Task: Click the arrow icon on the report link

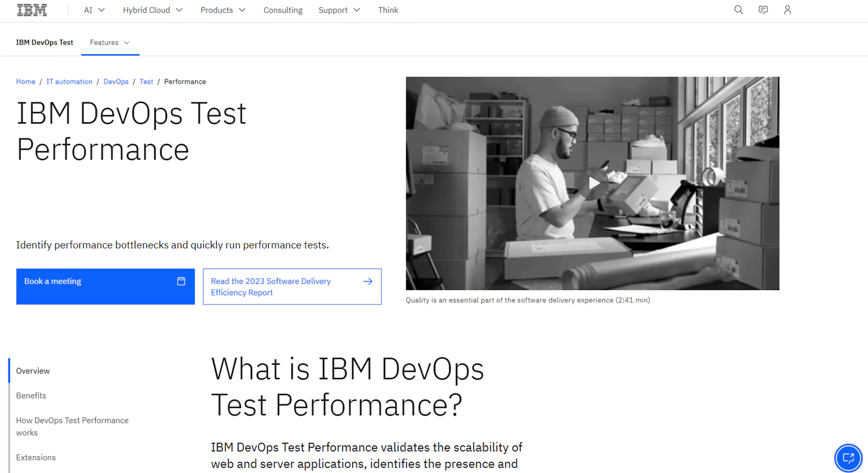Action: [367, 281]
